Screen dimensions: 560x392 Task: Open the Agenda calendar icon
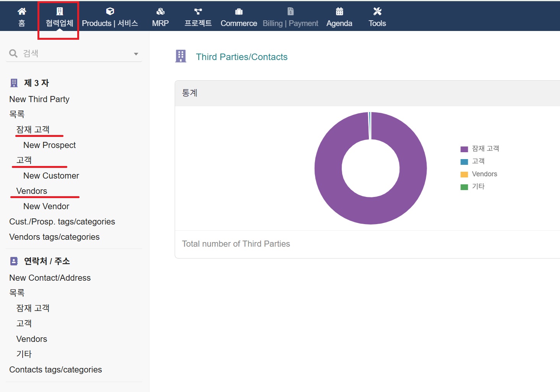click(x=339, y=11)
